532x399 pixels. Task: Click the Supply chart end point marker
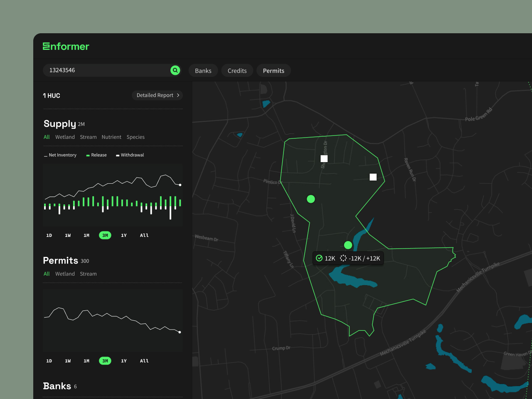coord(180,185)
